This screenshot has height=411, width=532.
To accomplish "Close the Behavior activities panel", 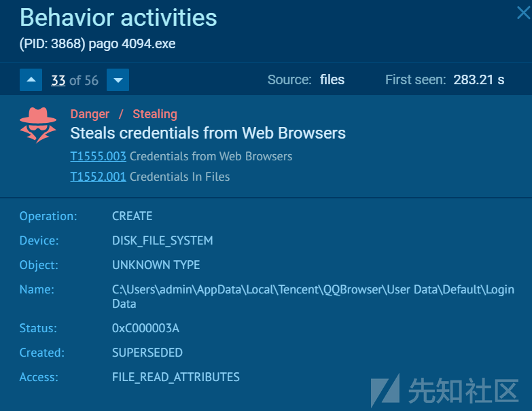I will [524, 13].
